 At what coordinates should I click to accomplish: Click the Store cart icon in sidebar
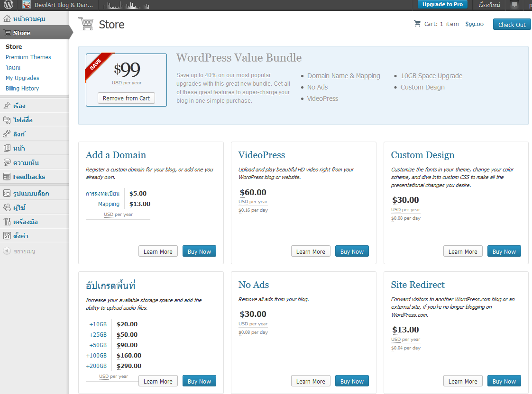coord(7,33)
